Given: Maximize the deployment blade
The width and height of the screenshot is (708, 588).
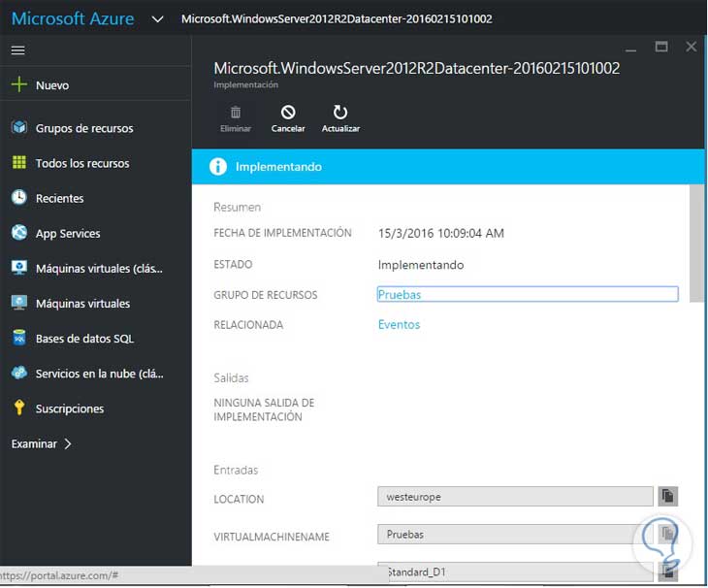Looking at the screenshot, I should pos(661,47).
